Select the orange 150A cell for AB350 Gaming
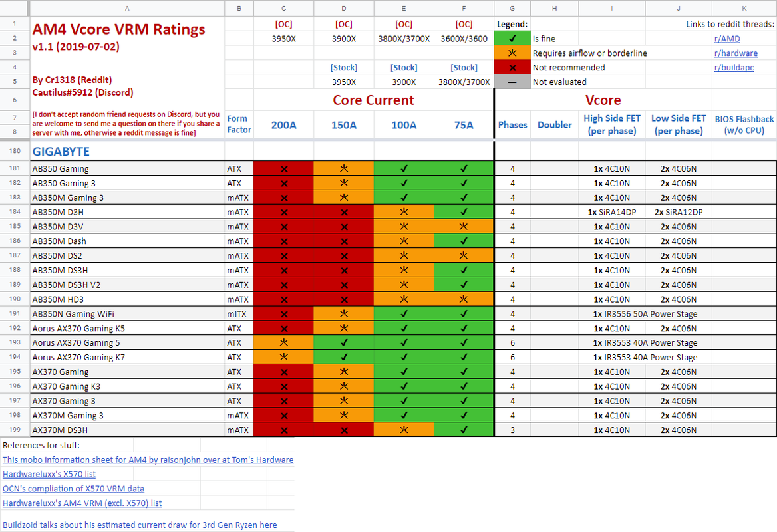The width and height of the screenshot is (777, 532). coord(344,168)
